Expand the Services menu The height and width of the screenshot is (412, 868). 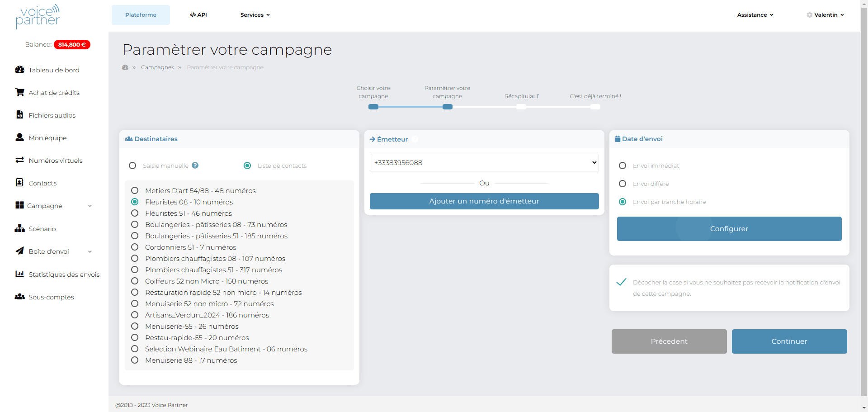coord(255,15)
